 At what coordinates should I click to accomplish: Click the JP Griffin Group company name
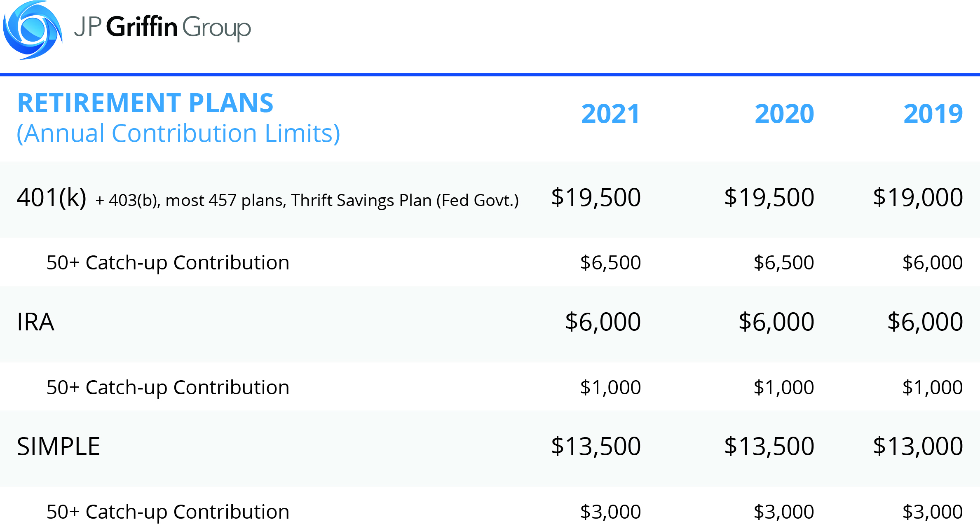(x=162, y=28)
